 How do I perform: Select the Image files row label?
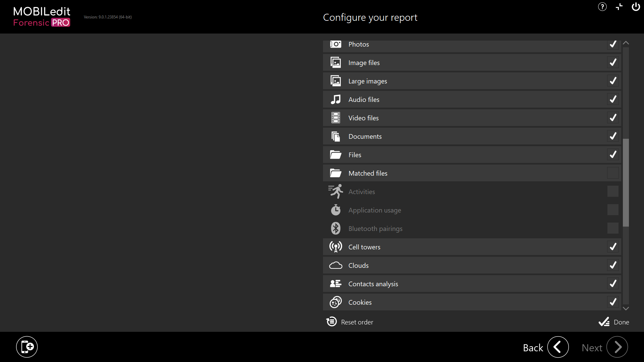(364, 63)
